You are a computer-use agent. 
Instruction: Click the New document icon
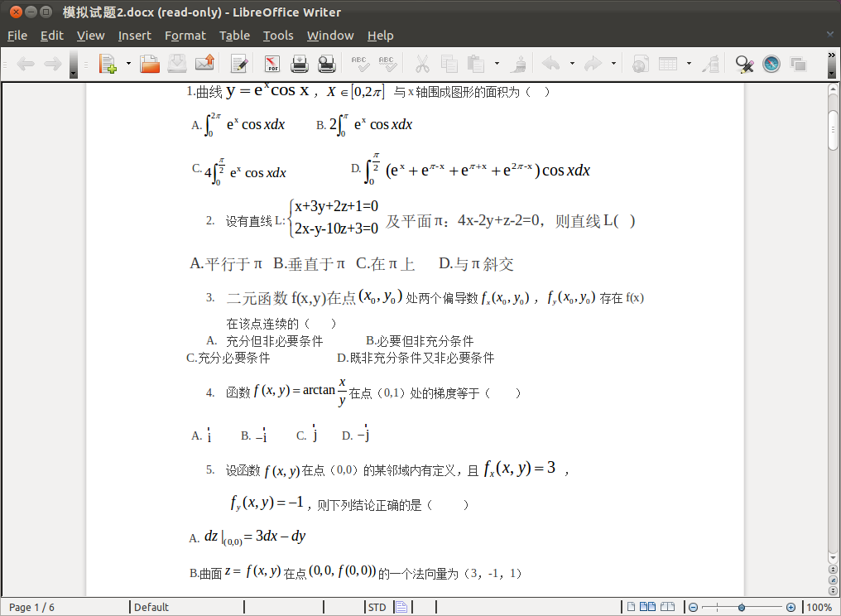point(107,64)
